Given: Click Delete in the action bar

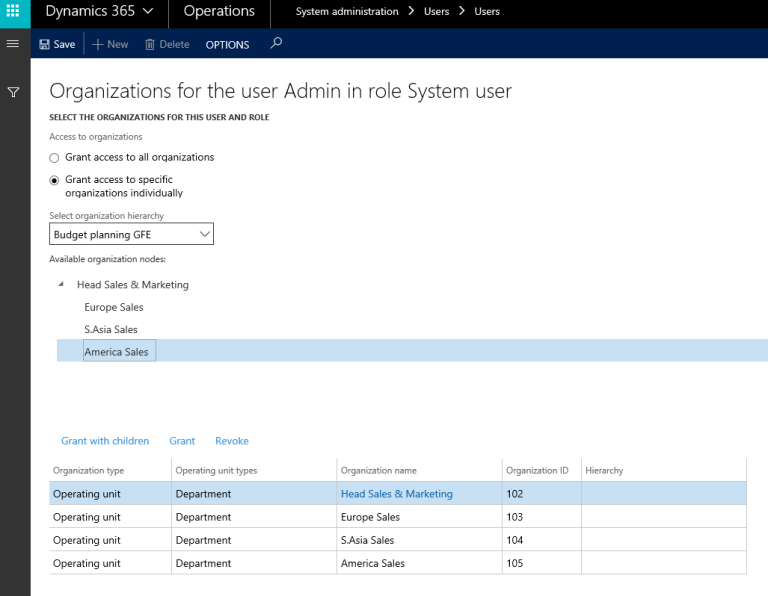Looking at the screenshot, I should tap(167, 44).
